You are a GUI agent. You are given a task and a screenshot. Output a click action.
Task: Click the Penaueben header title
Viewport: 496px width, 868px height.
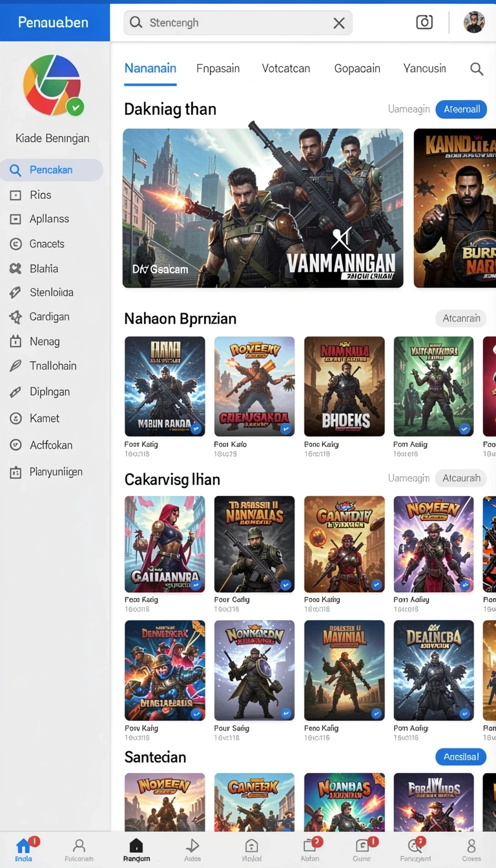[x=53, y=23]
